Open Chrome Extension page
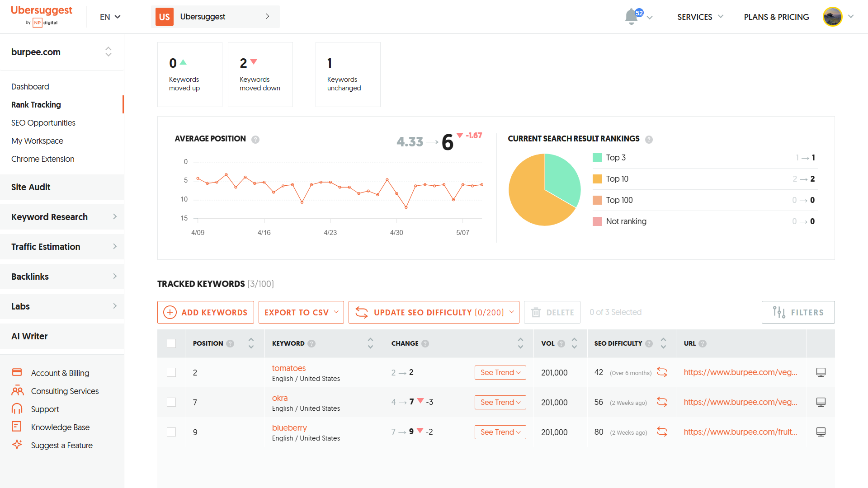This screenshot has height=488, width=868. tap(43, 159)
